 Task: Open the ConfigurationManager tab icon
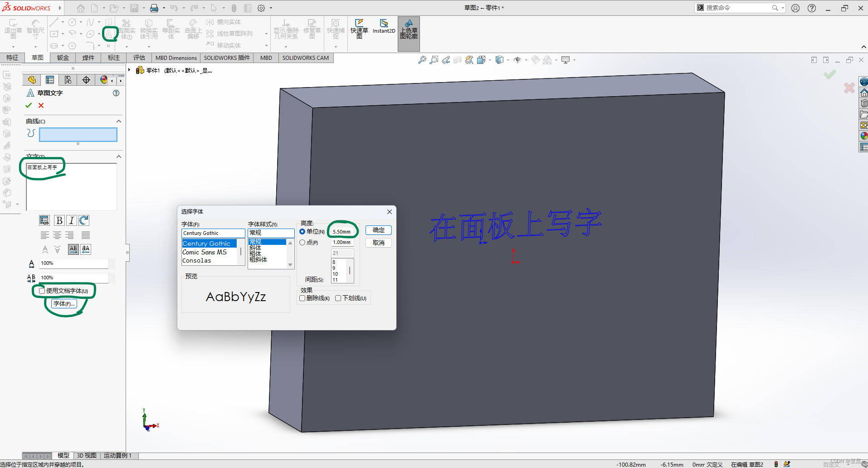click(x=68, y=80)
